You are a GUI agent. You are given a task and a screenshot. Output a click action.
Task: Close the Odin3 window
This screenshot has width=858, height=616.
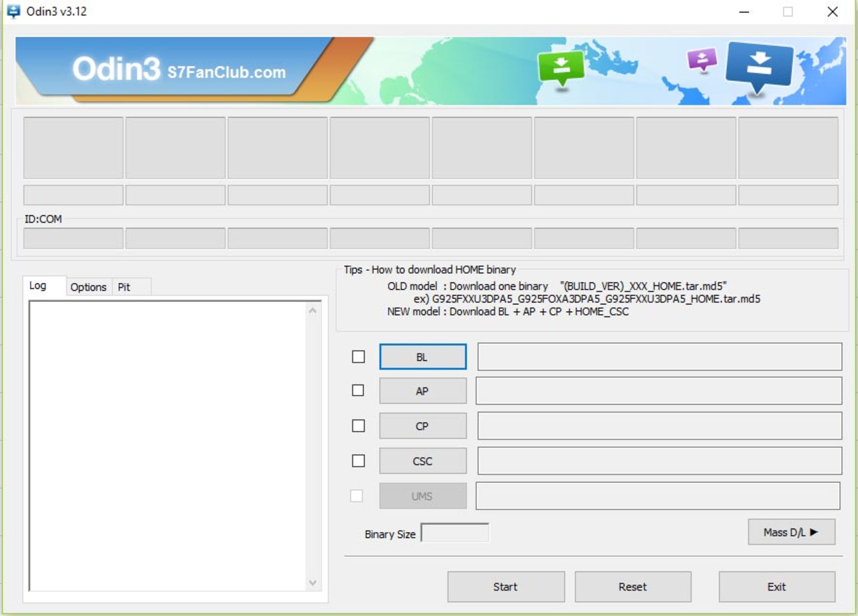tap(832, 12)
